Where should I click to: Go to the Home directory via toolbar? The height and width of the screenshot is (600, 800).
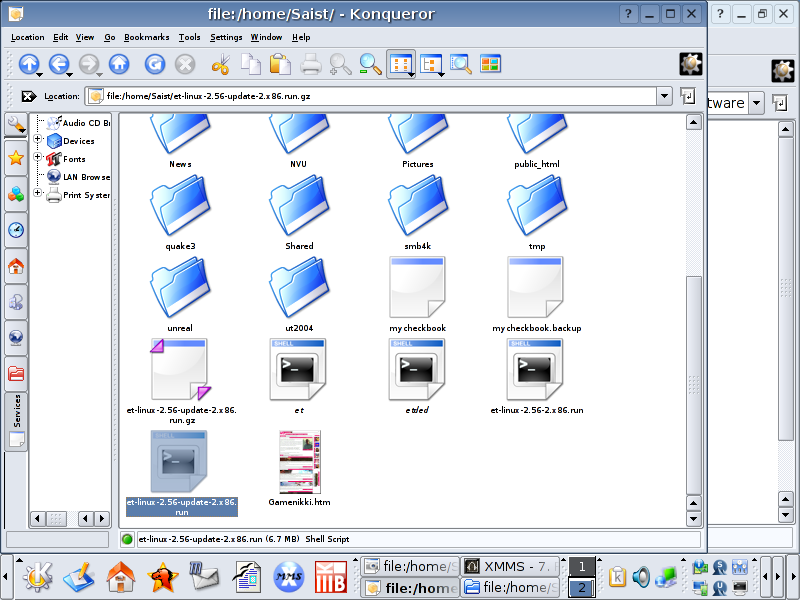coord(119,64)
